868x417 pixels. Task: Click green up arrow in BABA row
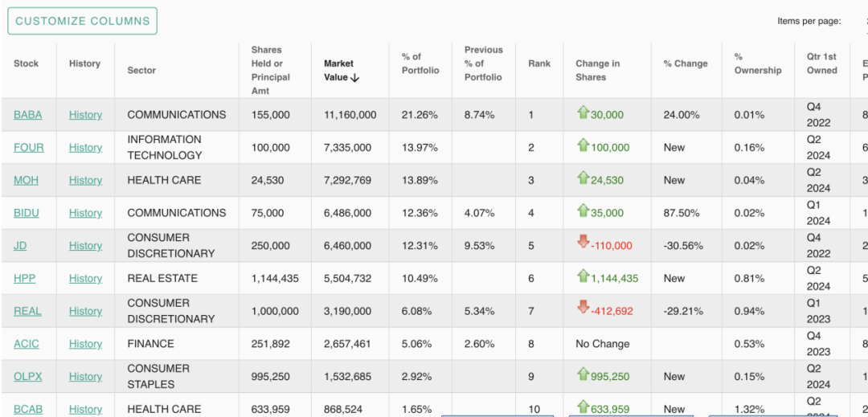(583, 112)
